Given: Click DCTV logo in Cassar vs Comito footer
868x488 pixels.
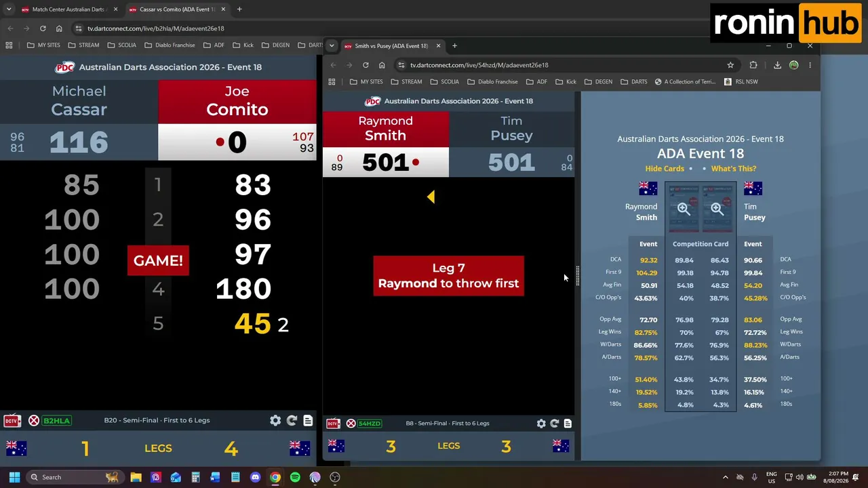Looking at the screenshot, I should pos(12,421).
